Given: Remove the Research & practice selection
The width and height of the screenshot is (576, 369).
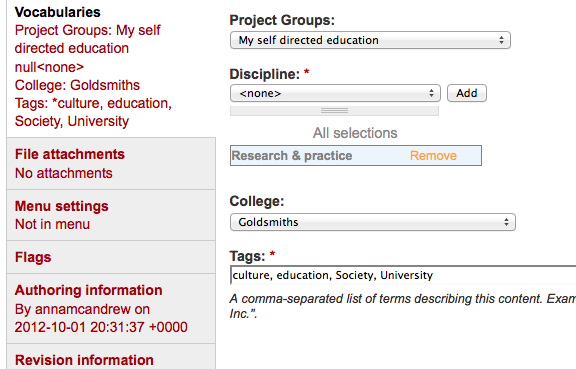Looking at the screenshot, I should [433, 155].
